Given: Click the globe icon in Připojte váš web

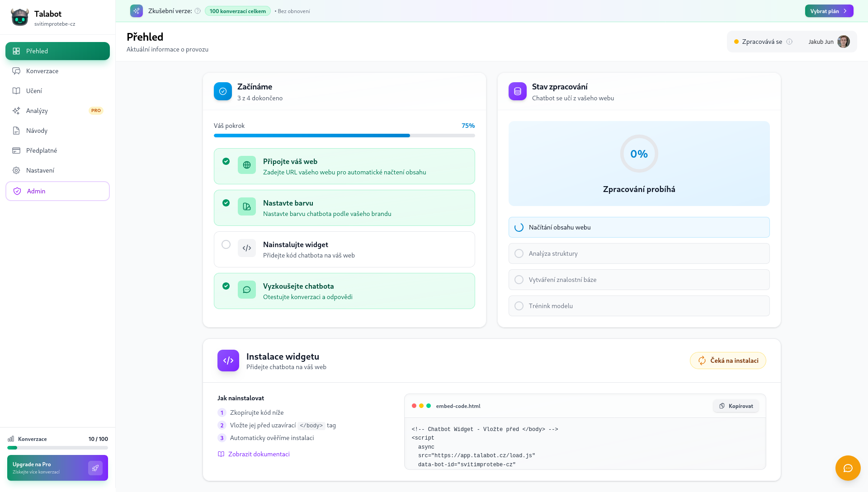Looking at the screenshot, I should (x=247, y=165).
